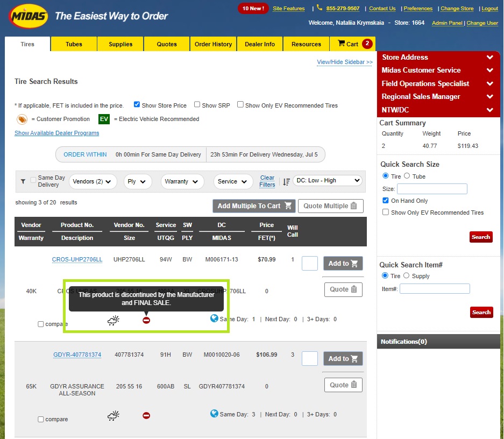The height and width of the screenshot is (439, 504).
Task: Click all-season weather icon in GDYR-407781374 row
Action: 113,415
